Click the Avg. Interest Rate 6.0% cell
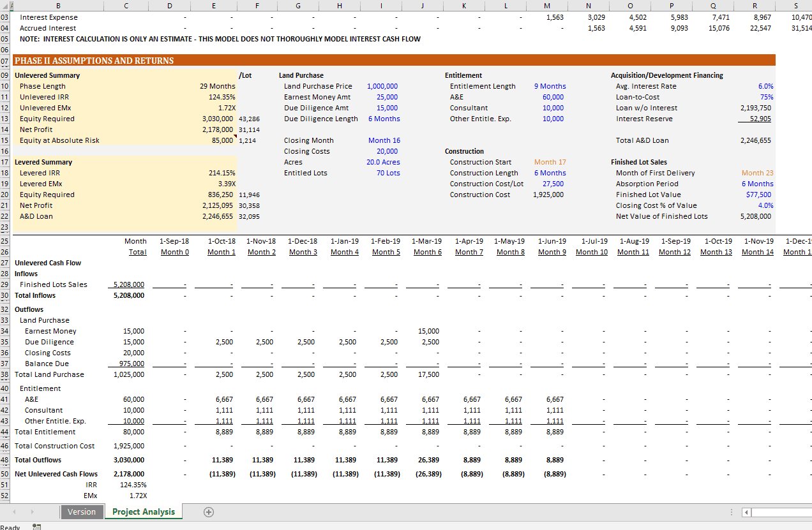 tap(766, 86)
